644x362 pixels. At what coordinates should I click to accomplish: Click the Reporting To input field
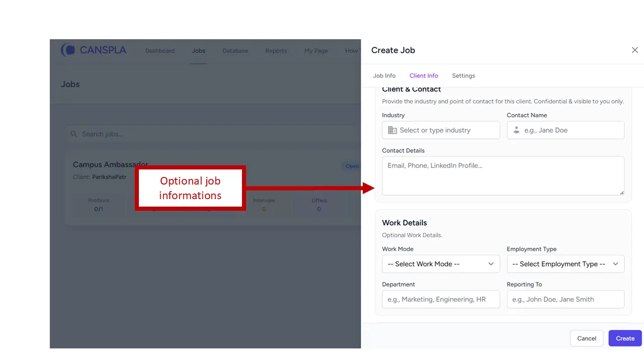click(x=566, y=299)
